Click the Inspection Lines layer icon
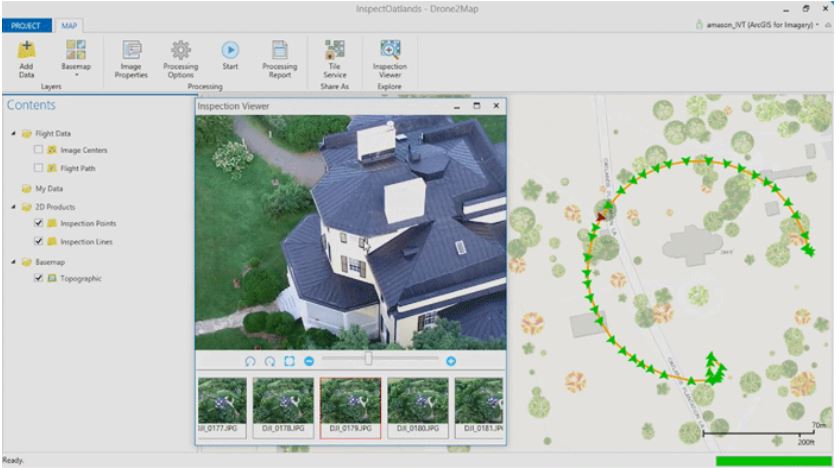 tap(52, 241)
